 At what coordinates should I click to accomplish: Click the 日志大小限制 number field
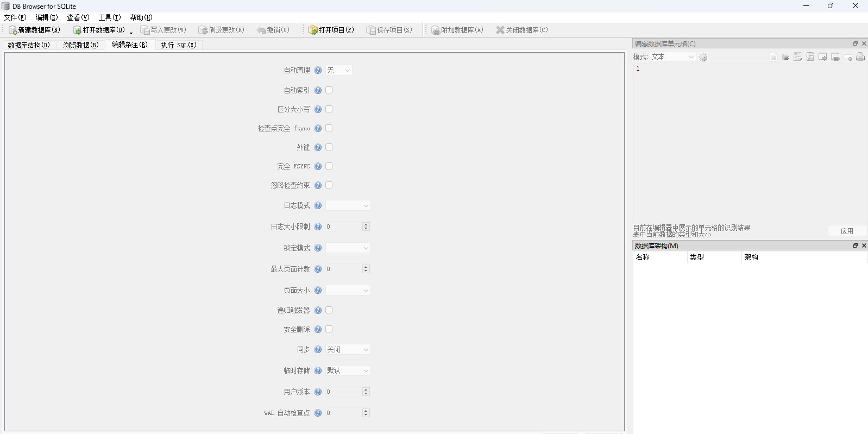[x=348, y=227]
